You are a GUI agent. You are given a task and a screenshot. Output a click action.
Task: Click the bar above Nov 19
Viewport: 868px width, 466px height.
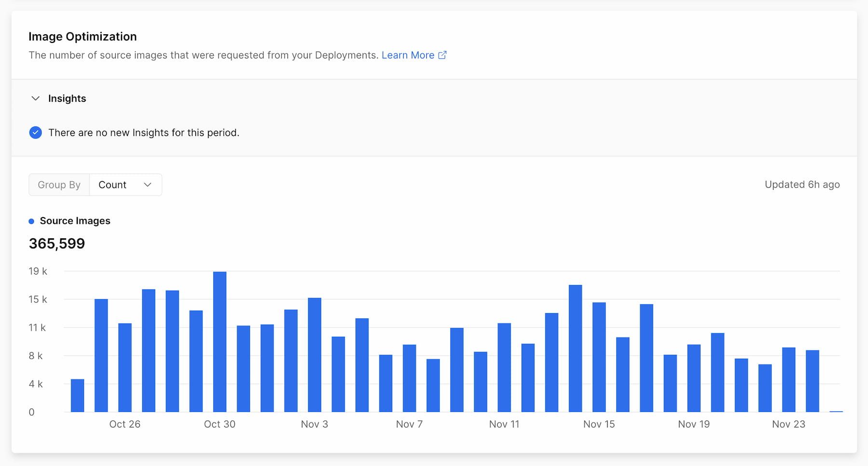pos(694,378)
